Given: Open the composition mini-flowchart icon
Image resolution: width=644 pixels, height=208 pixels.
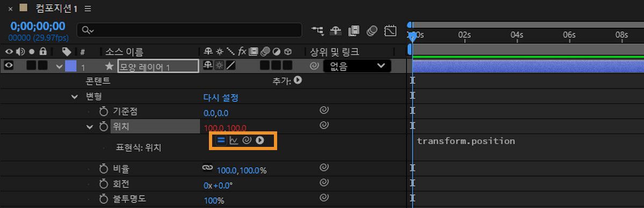Looking at the screenshot, I should click(x=317, y=31).
